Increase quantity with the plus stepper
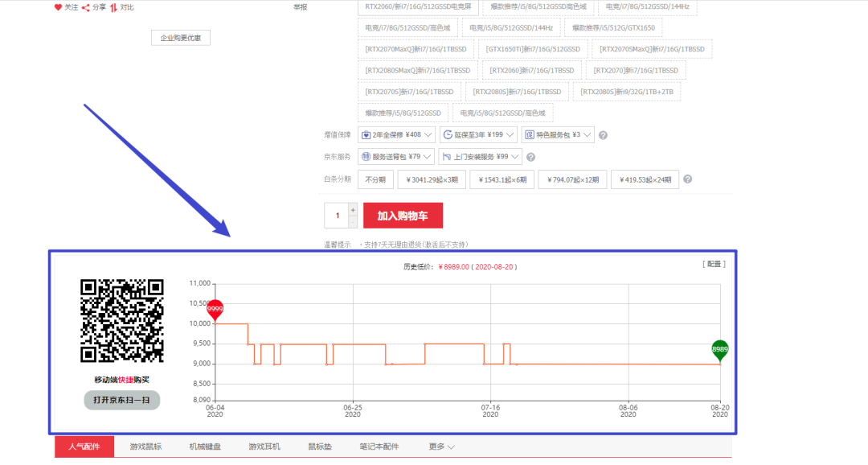The width and height of the screenshot is (868, 465). pyautogui.click(x=353, y=210)
